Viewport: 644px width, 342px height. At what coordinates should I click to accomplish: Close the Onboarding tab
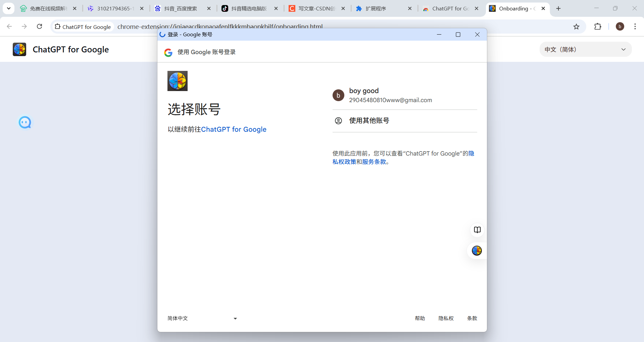tap(543, 8)
